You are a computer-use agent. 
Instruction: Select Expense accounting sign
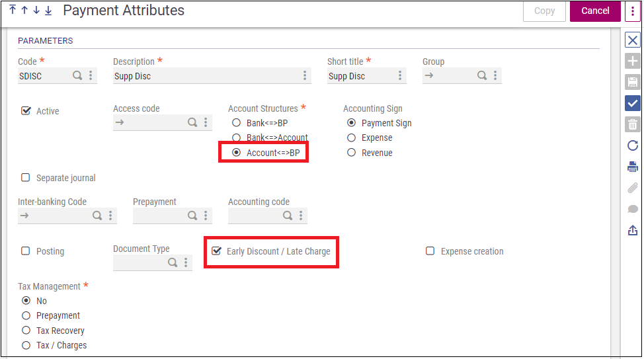click(351, 138)
